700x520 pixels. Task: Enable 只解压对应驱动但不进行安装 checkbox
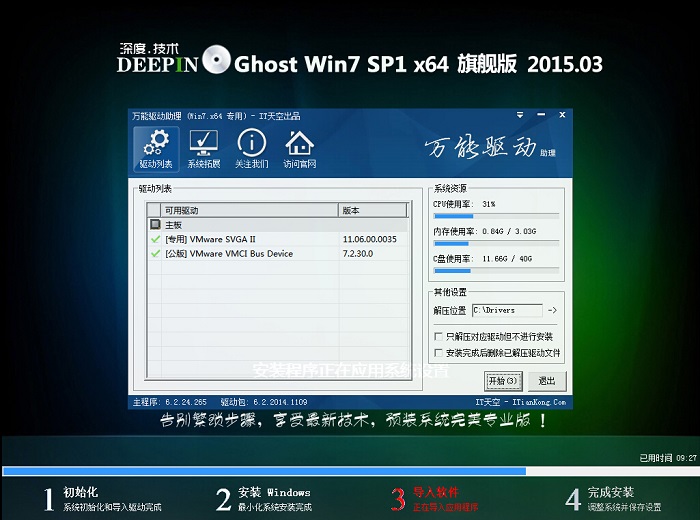438,338
